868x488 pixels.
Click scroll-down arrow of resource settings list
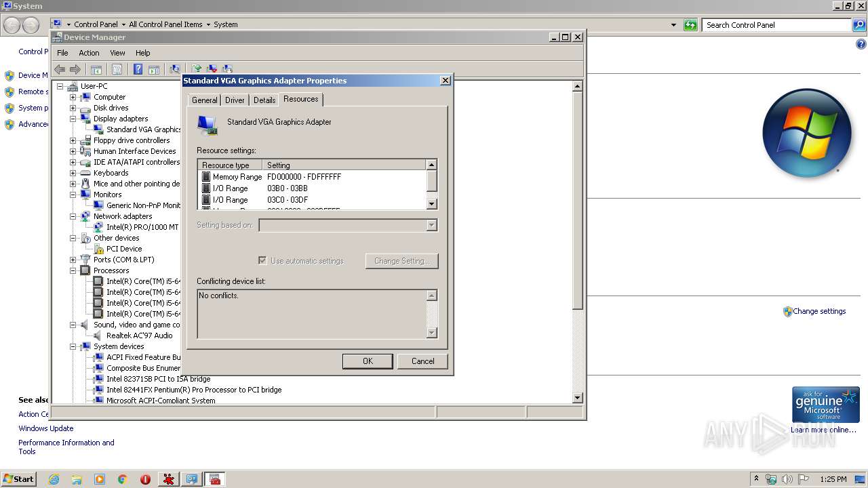point(432,204)
